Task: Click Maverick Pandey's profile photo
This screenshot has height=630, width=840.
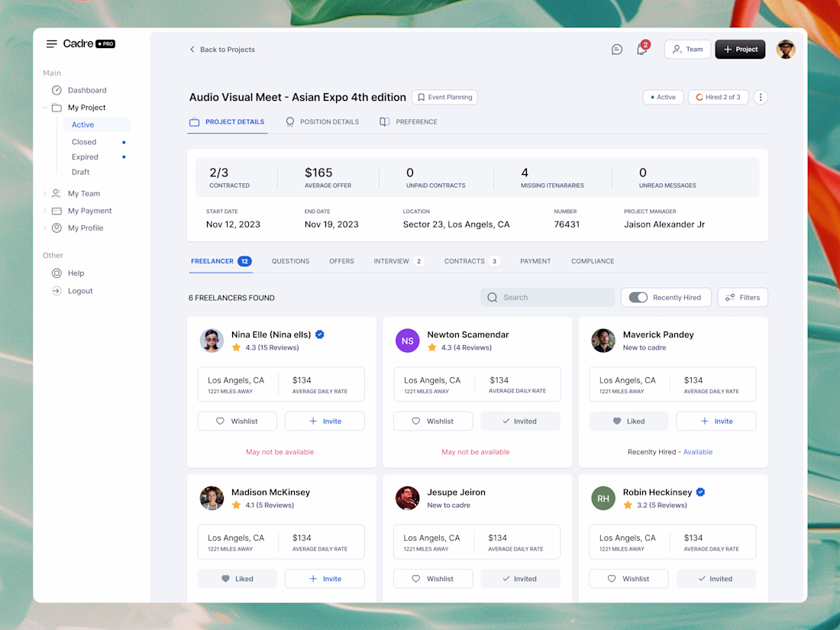Action: pos(603,341)
